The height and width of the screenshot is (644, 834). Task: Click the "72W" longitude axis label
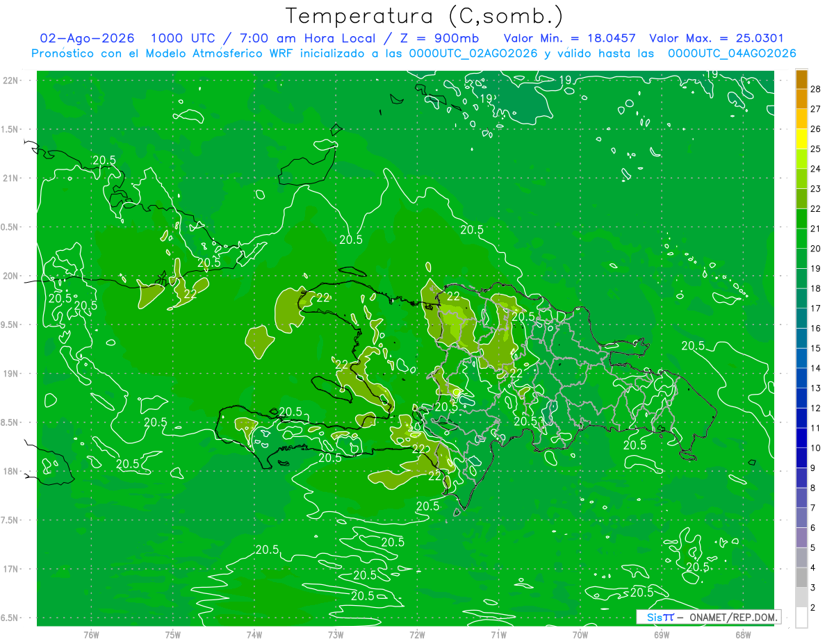(x=418, y=634)
